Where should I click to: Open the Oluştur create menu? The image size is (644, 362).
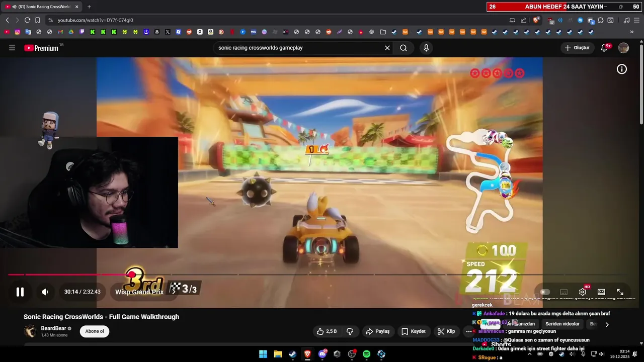point(577,48)
